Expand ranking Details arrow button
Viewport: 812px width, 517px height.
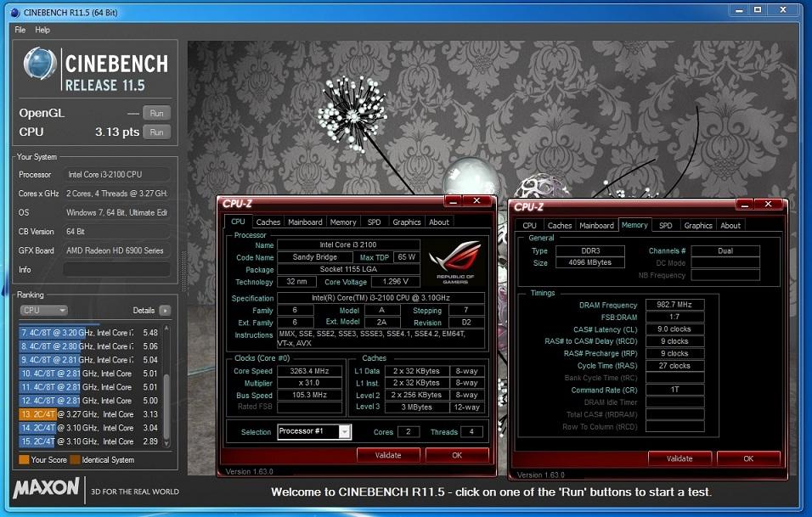point(165,311)
